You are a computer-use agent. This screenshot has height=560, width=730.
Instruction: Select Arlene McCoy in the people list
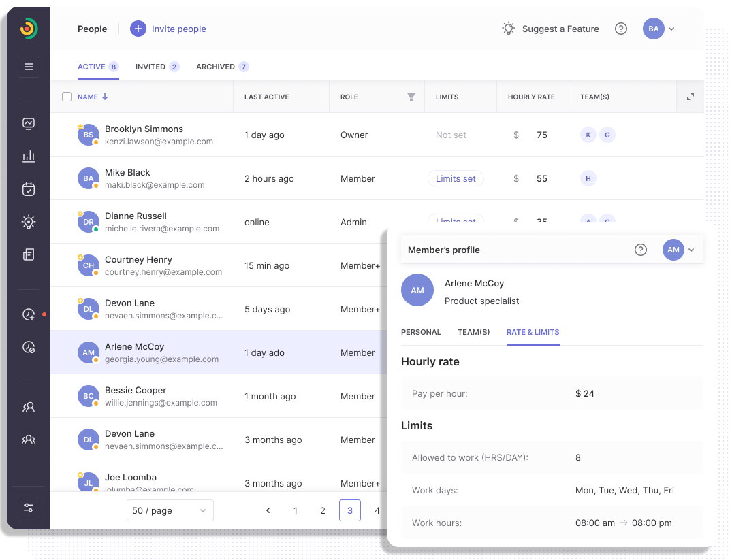[134, 346]
